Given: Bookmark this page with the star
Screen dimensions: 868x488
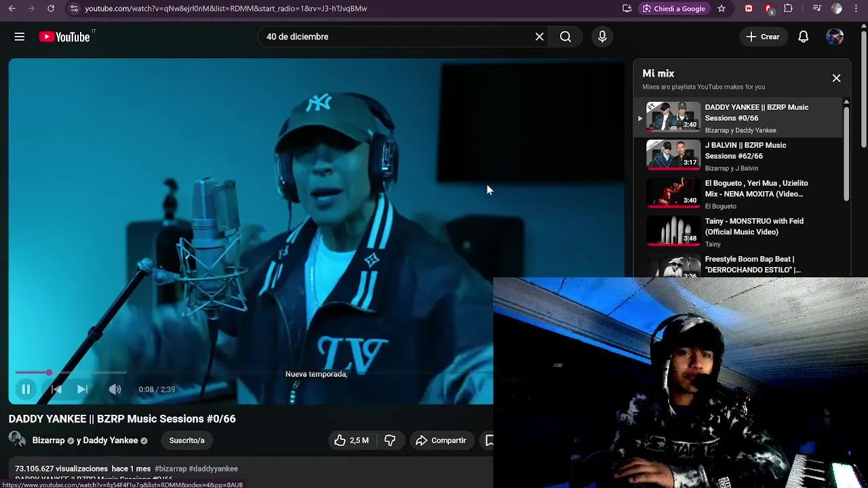Looking at the screenshot, I should tap(722, 8).
